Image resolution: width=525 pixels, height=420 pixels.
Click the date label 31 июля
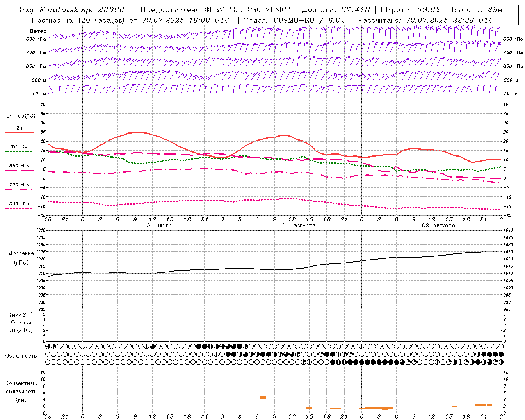160,226
